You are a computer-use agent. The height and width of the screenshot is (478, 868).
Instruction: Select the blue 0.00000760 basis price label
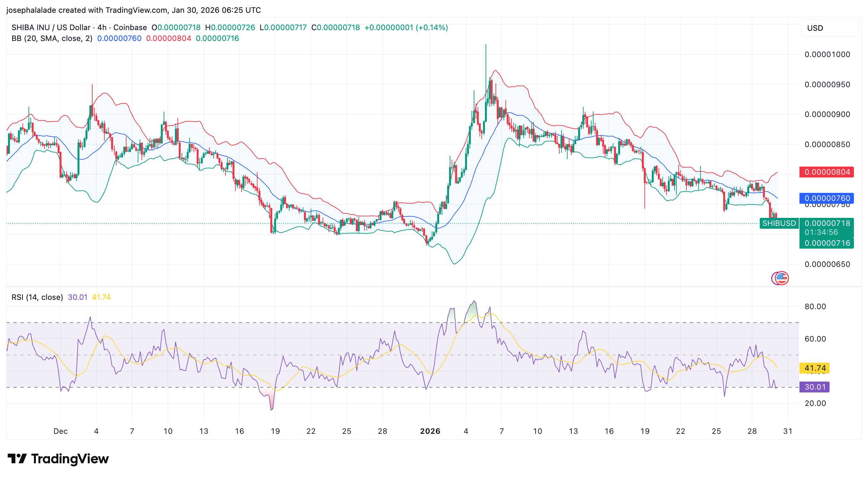[x=826, y=198]
